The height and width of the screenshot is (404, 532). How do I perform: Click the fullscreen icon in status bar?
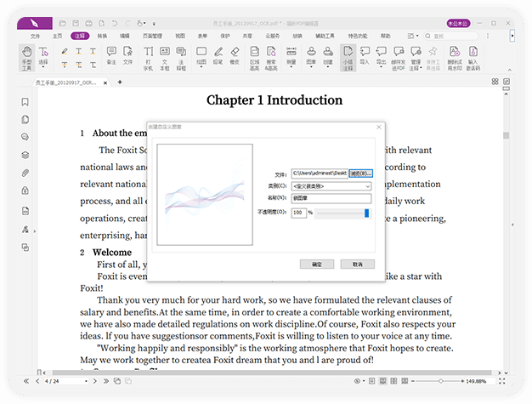501,381
